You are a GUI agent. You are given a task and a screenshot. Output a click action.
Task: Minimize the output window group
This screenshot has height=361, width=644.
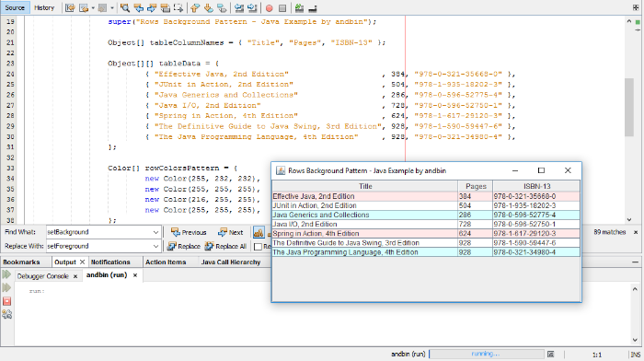(636, 262)
